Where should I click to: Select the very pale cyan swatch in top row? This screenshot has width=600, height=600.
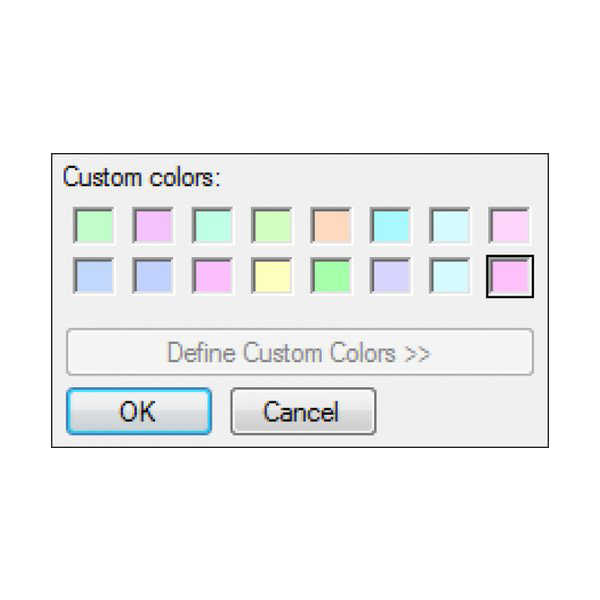[450, 226]
